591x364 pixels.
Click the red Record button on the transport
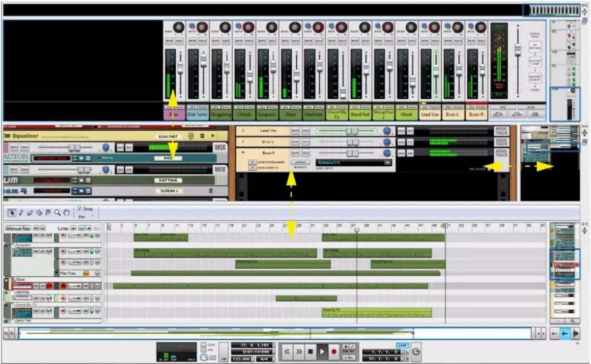pos(334,352)
